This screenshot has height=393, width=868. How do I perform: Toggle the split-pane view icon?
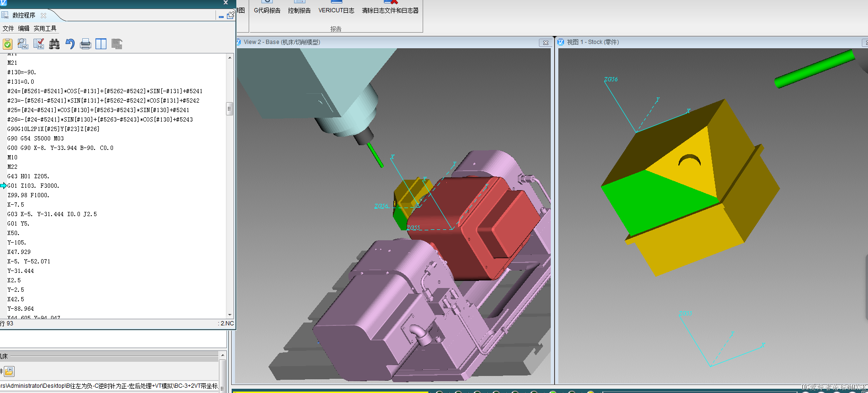click(x=101, y=44)
